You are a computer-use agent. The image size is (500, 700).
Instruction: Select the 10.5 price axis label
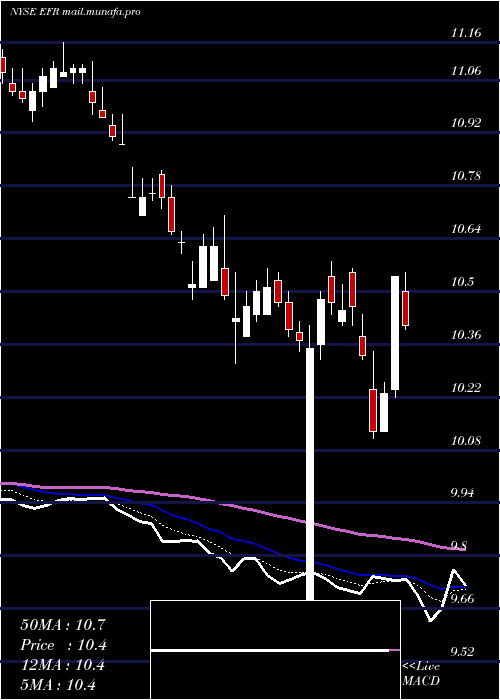point(463,282)
